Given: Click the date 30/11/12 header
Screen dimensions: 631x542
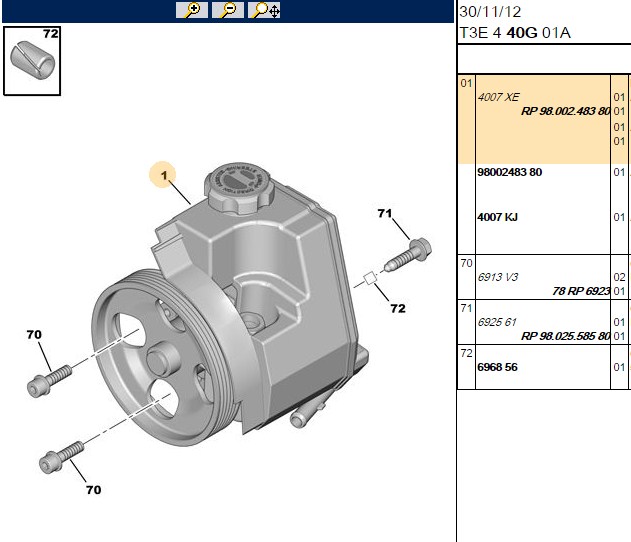Looking at the screenshot, I should tap(490, 12).
